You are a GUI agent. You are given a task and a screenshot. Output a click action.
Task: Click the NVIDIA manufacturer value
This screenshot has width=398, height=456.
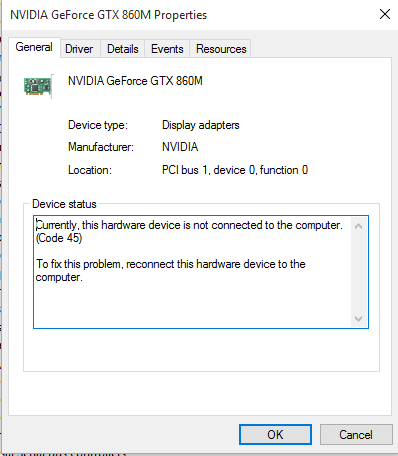[180, 147]
